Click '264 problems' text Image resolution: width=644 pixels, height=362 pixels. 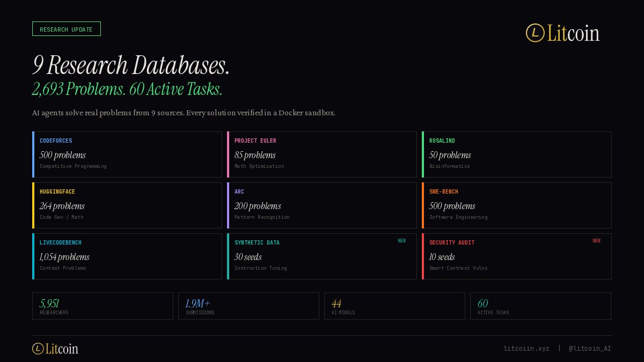[62, 206]
